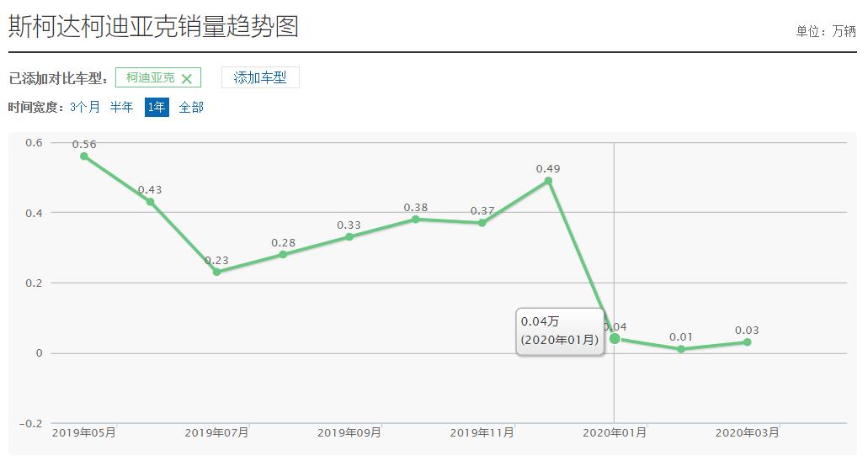
Task: Click the 0.2 y-axis label
Action: [x=34, y=283]
